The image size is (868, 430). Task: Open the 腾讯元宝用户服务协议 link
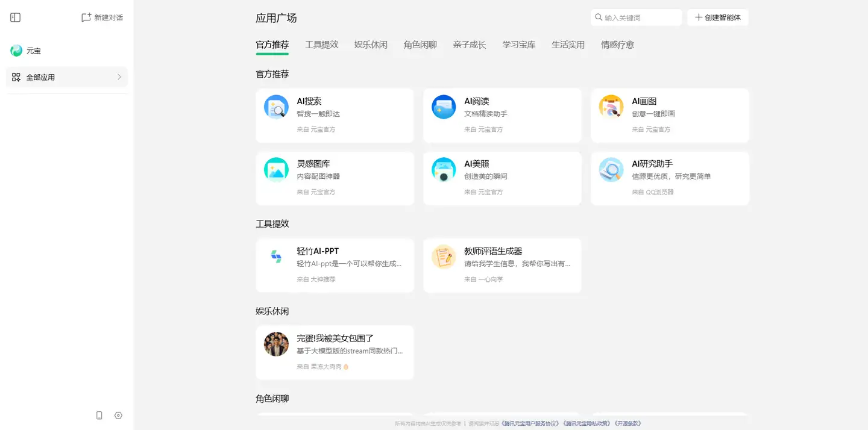[531, 423]
